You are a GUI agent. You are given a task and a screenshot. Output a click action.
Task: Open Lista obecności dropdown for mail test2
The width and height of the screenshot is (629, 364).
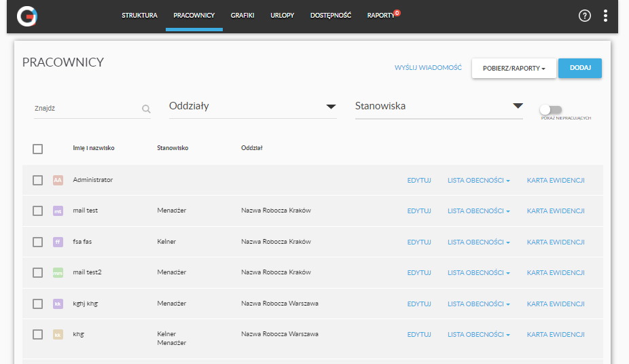point(479,272)
